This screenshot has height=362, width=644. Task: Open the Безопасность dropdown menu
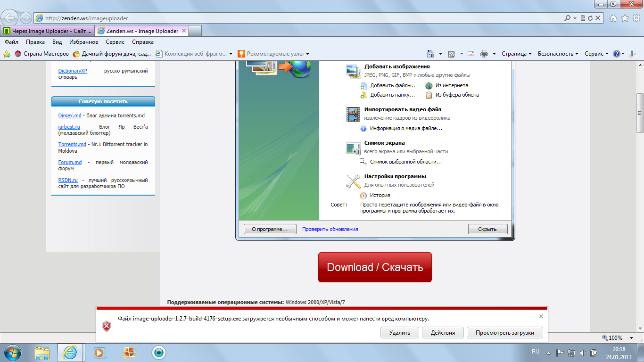(558, 54)
